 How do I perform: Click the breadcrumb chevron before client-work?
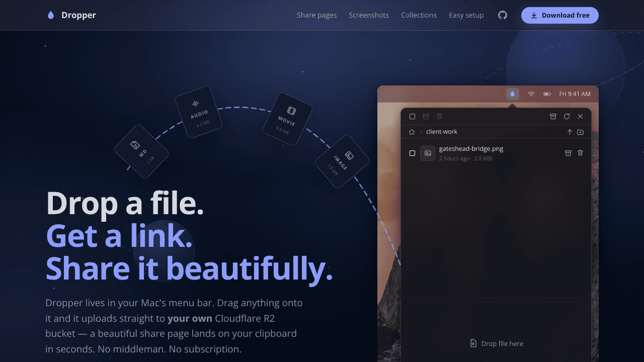click(421, 132)
